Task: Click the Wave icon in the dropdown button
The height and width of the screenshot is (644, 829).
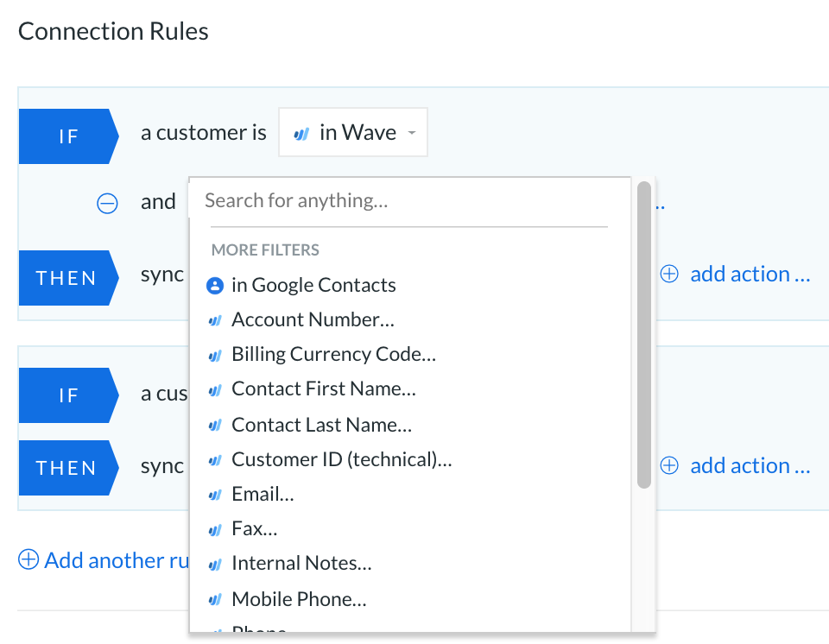Action: tap(301, 134)
